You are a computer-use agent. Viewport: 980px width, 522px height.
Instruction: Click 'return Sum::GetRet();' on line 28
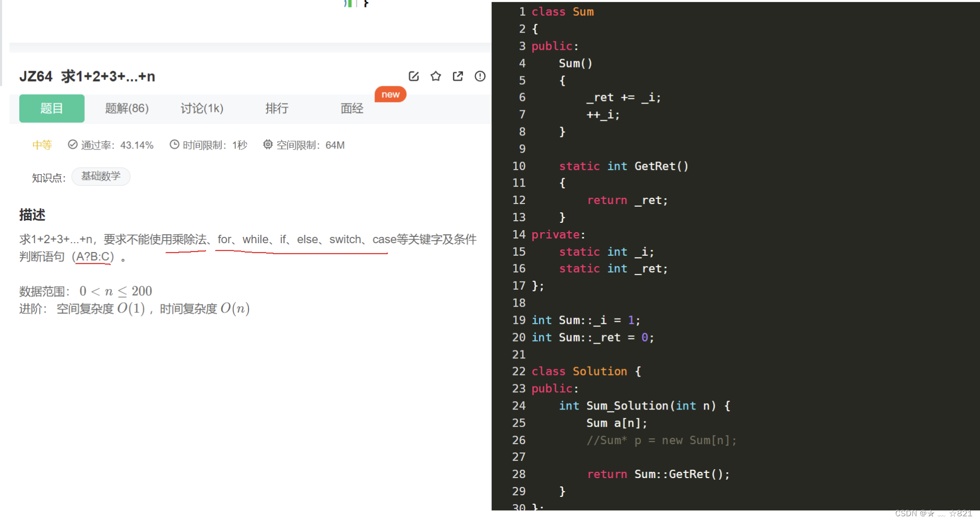[658, 474]
